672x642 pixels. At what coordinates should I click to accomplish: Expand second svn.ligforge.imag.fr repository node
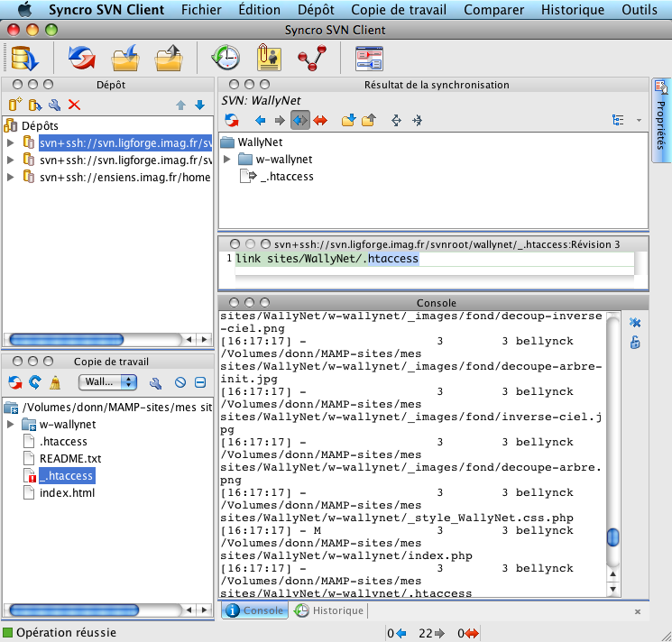click(x=11, y=160)
